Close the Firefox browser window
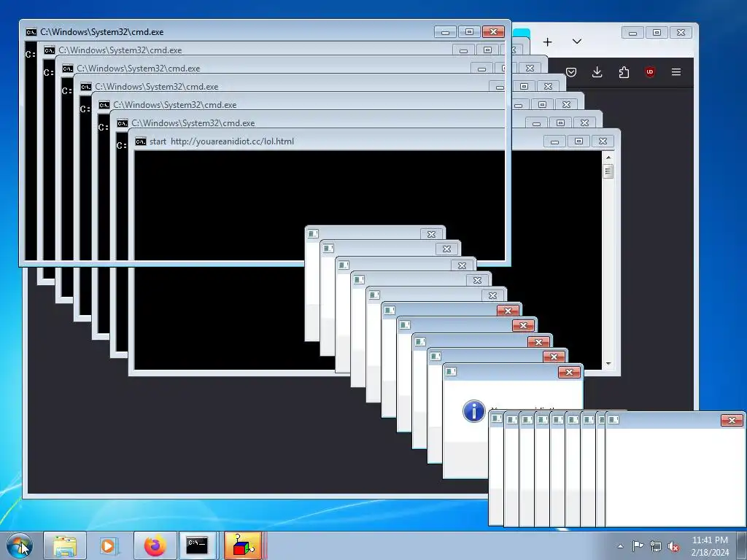The image size is (747, 560). 681,32
